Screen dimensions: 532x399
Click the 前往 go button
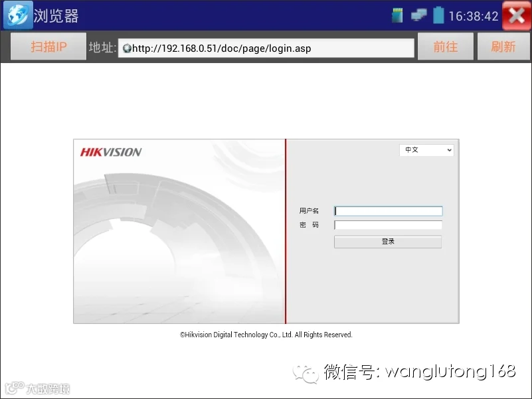(x=446, y=46)
